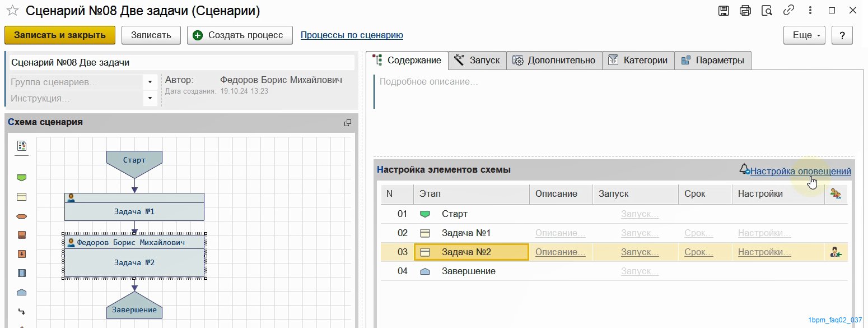
Task: Click the Создать процесс button
Action: tap(240, 35)
